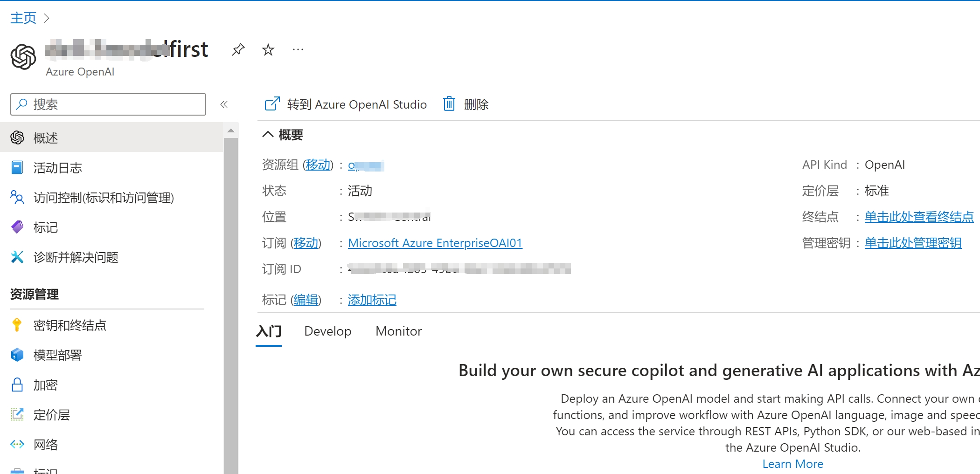Screen dimensions: 980x474
Task: Open Microsoft Azure EnterpriseOAI01 subscription link
Action: (x=435, y=243)
